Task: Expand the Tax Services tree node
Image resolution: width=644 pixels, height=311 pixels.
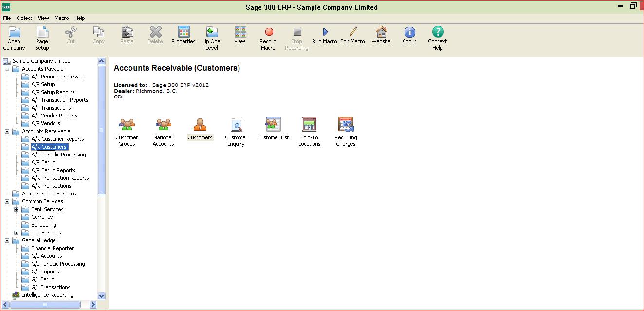Action: tap(17, 233)
